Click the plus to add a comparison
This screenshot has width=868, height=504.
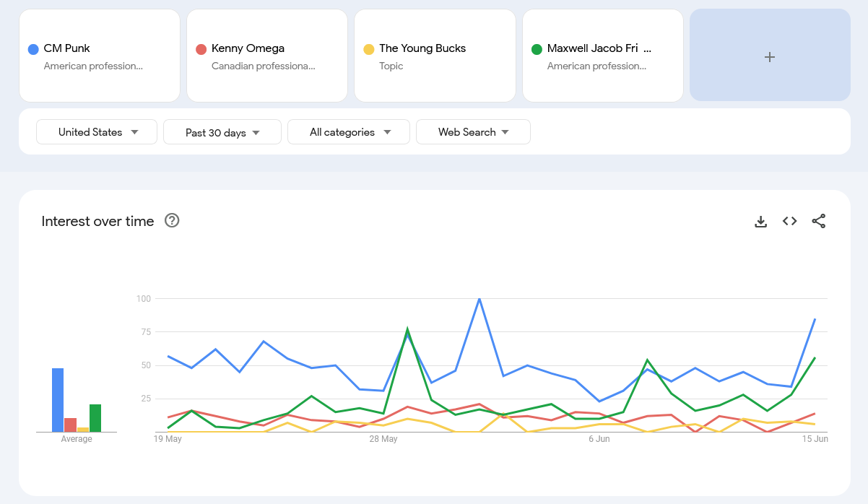(x=770, y=56)
